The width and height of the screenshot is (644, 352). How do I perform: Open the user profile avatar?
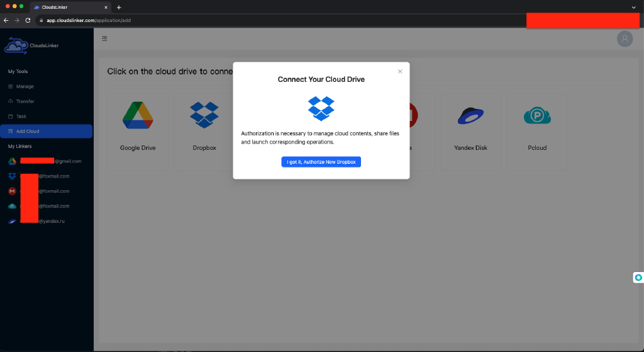click(625, 38)
